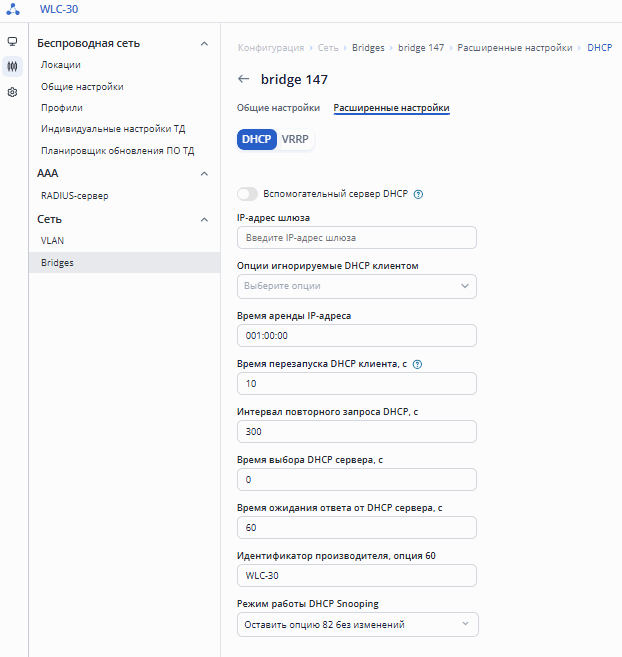
Task: Open the wireless network rail icon
Action: 12,67
